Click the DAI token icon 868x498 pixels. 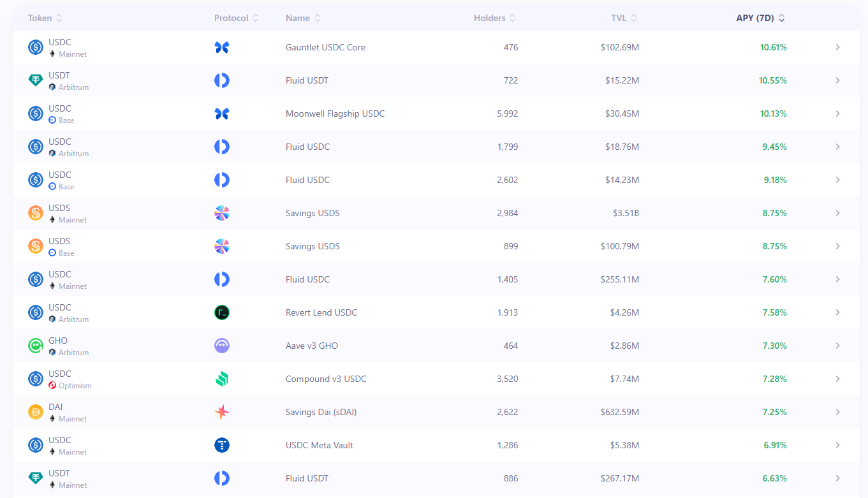[36, 412]
